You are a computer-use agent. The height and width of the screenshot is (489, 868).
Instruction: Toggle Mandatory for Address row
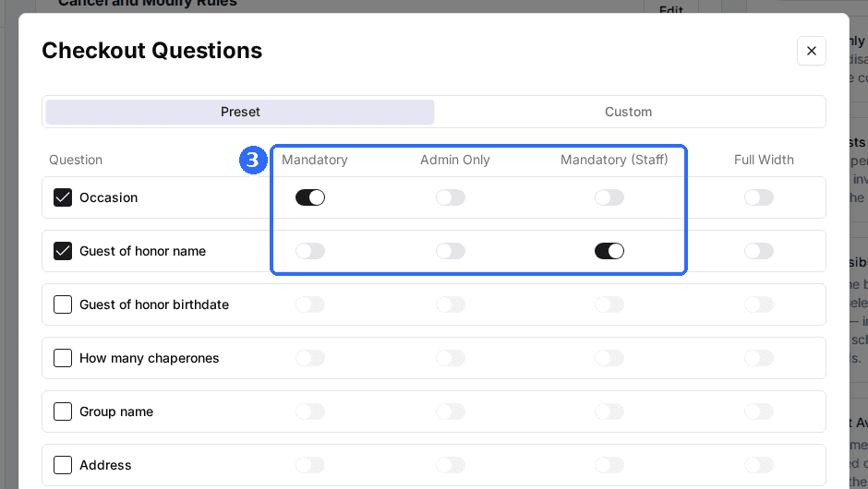310,465
